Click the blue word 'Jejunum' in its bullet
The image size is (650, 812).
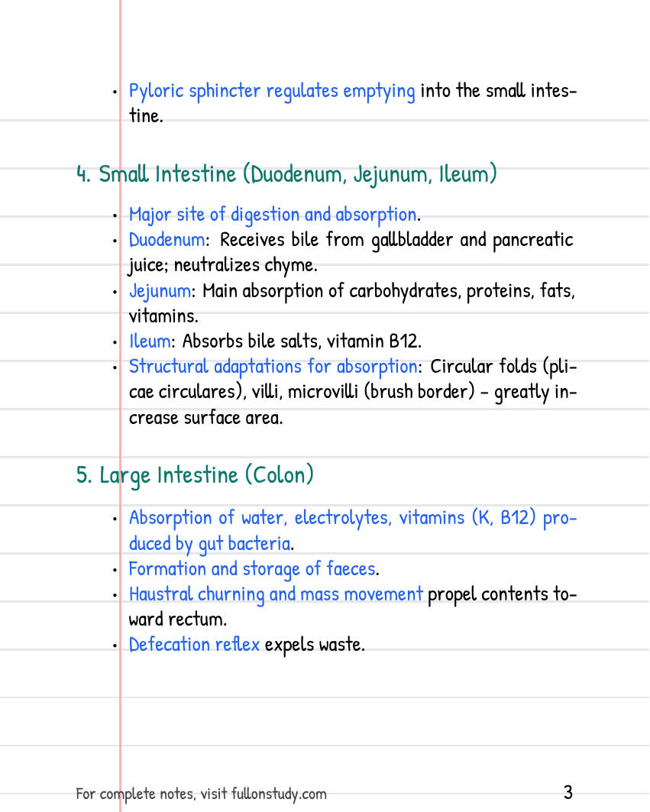click(160, 291)
